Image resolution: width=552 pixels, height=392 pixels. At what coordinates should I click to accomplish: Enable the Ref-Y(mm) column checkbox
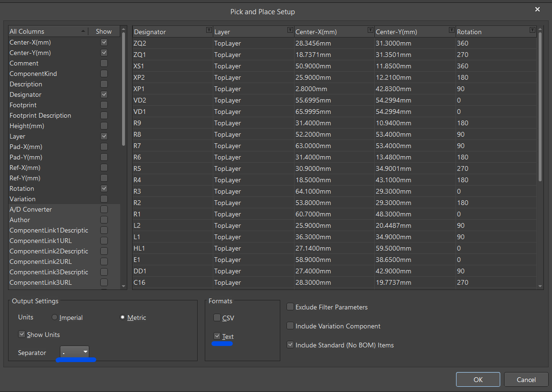pos(104,178)
